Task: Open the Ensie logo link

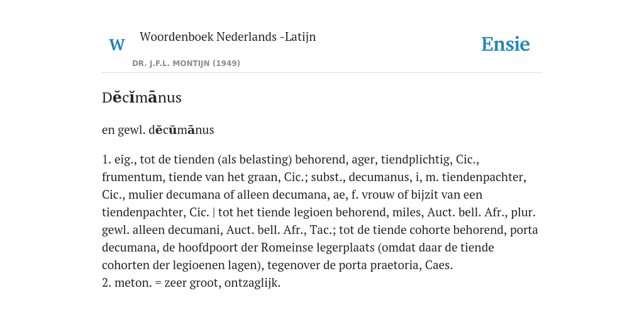Action: (x=506, y=44)
